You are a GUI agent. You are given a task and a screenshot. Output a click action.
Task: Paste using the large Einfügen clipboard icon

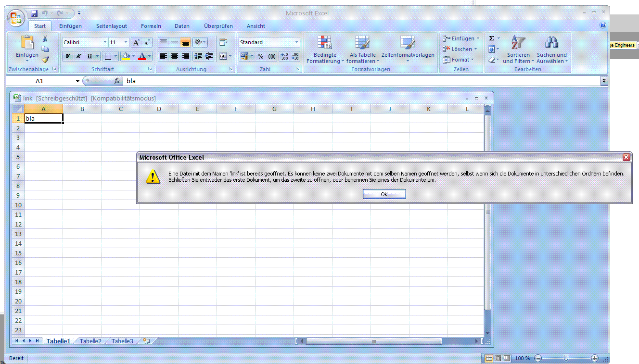27,43
